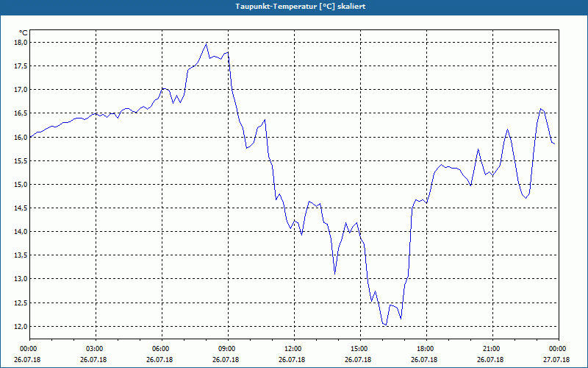Click the '00:00' label above date 27.07.18
Viewport: 588px width, 368px height.
[559, 349]
